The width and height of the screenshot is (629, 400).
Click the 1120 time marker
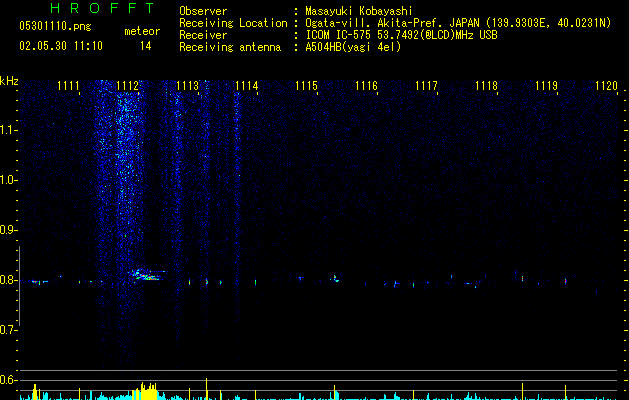pyautogui.click(x=606, y=86)
